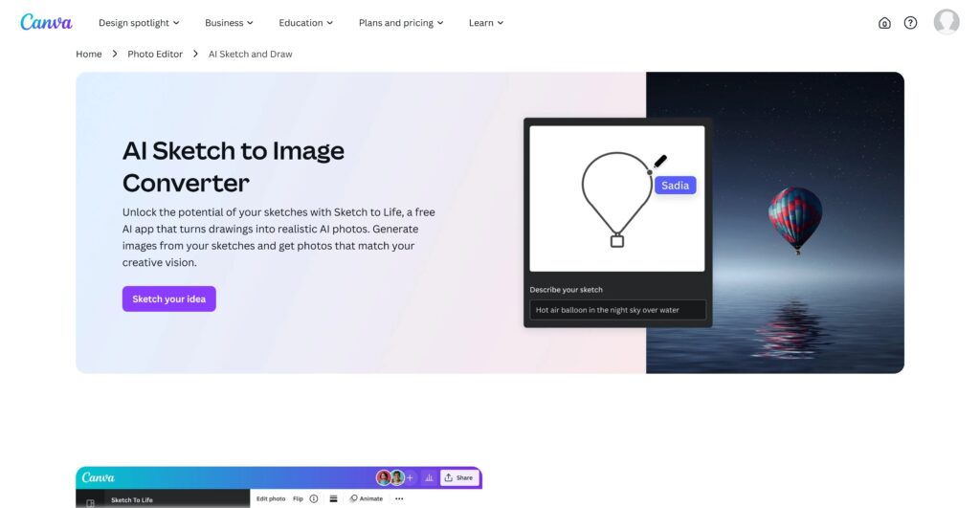The height and width of the screenshot is (508, 980).
Task: Click the Describe your sketch text field
Action: click(x=617, y=310)
